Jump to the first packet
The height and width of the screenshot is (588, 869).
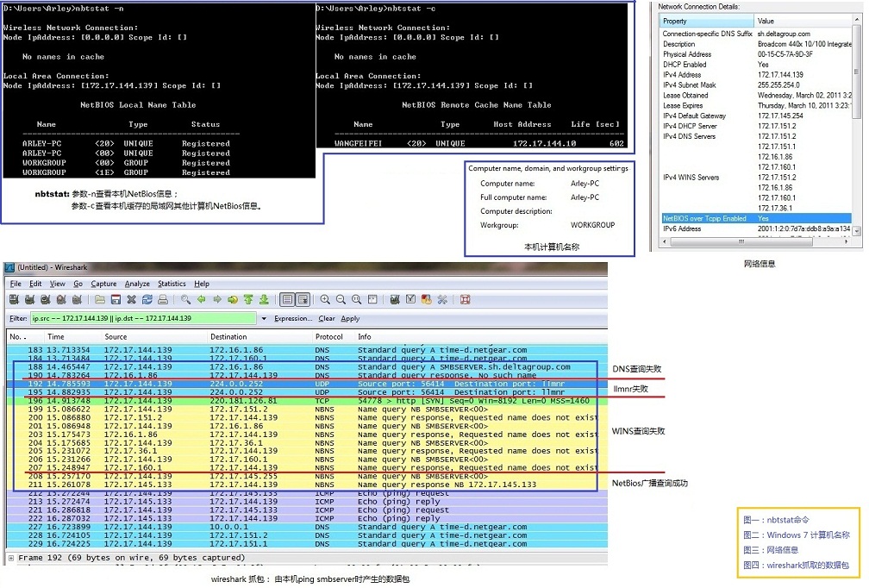click(x=248, y=300)
